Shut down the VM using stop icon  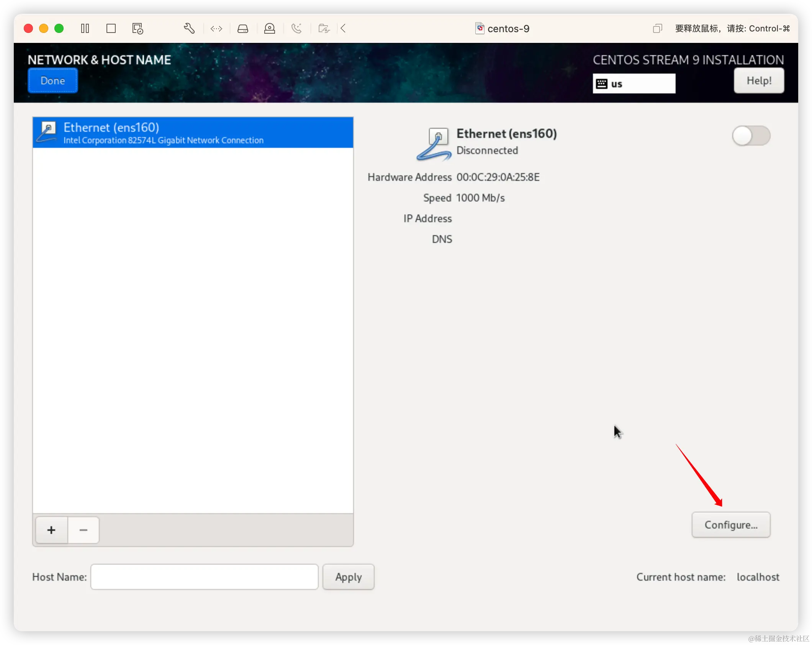click(x=111, y=28)
